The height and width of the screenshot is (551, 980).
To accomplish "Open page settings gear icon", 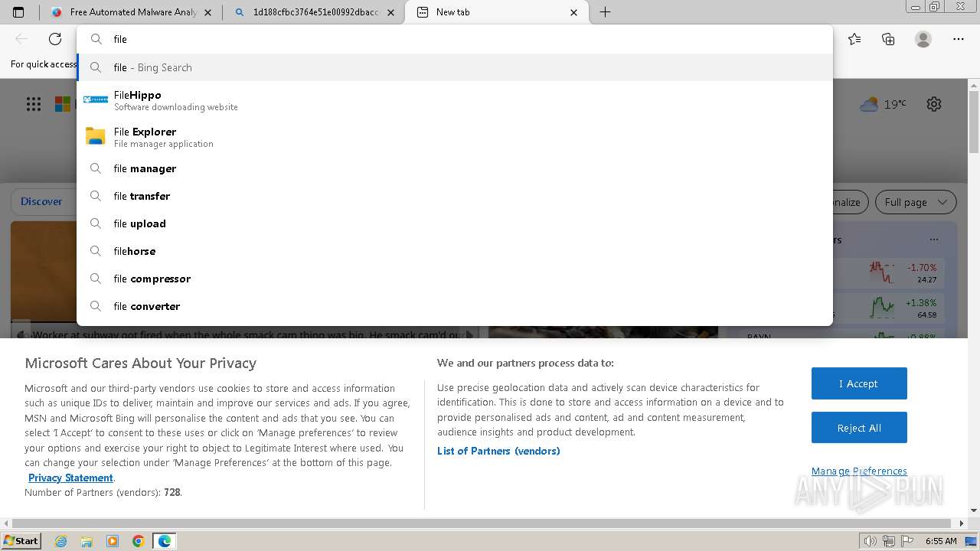I will (x=934, y=104).
